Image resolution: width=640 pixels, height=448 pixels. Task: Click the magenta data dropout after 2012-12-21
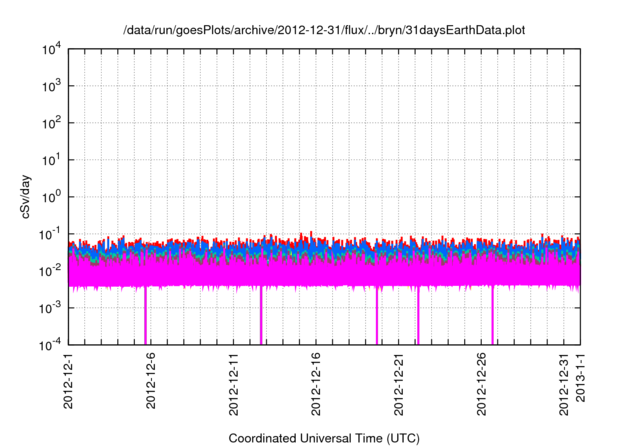(418, 316)
